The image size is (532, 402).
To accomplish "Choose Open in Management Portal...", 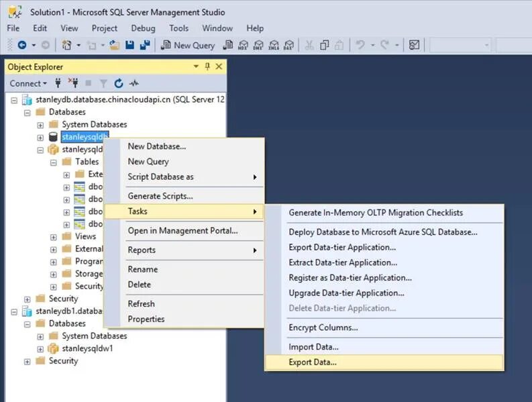I will 182,231.
